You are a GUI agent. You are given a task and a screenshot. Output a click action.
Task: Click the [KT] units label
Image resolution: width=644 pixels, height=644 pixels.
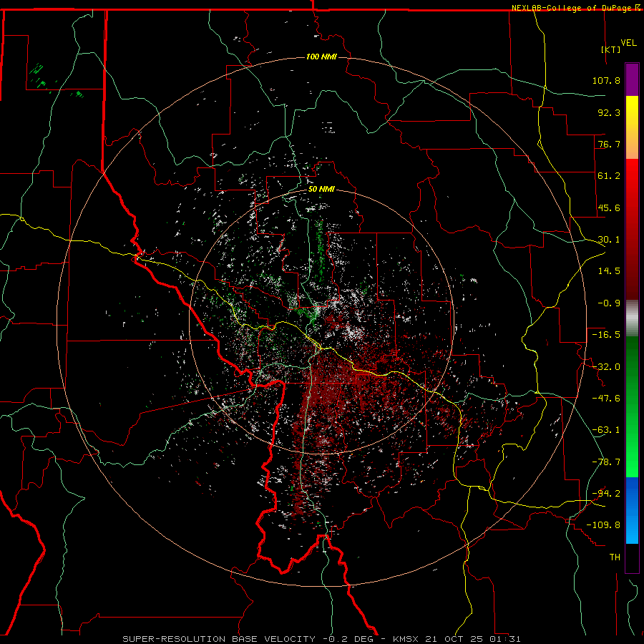(x=611, y=49)
